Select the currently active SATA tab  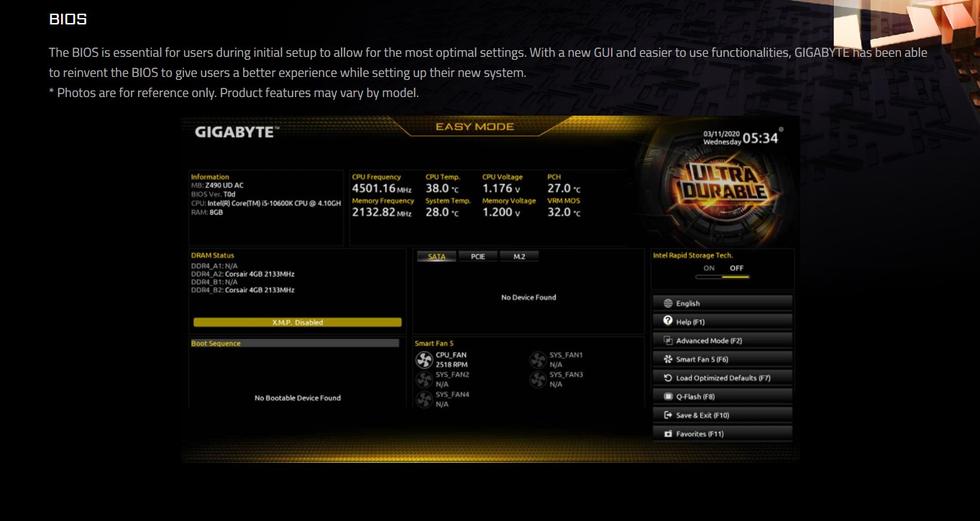click(438, 256)
